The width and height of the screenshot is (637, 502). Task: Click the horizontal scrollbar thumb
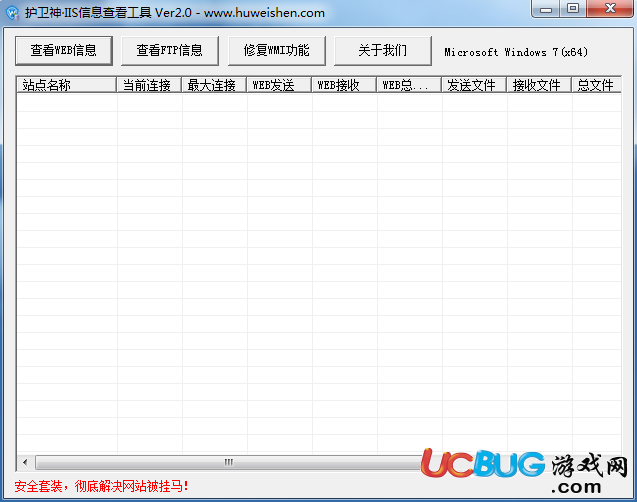pyautogui.click(x=228, y=462)
